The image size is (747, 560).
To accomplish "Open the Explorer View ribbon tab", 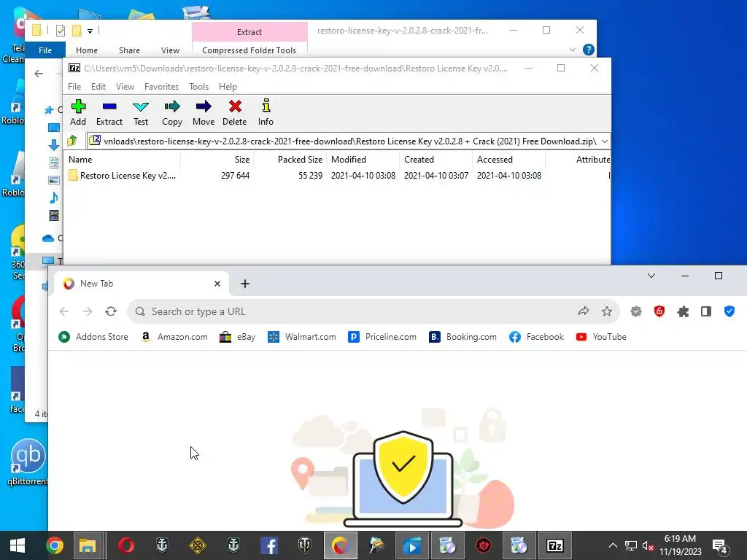I will (x=170, y=50).
